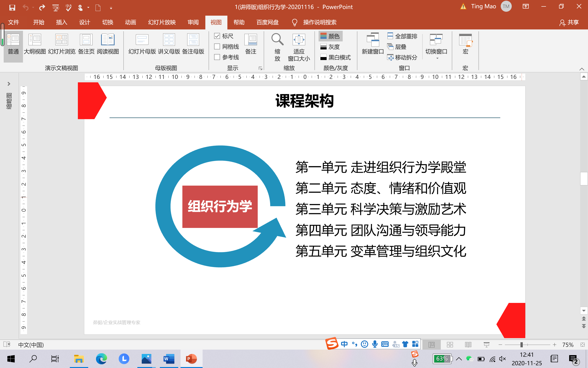Viewport: 588px width, 368px height.
Task: Switch to 普通 normal view
Action: click(13, 46)
